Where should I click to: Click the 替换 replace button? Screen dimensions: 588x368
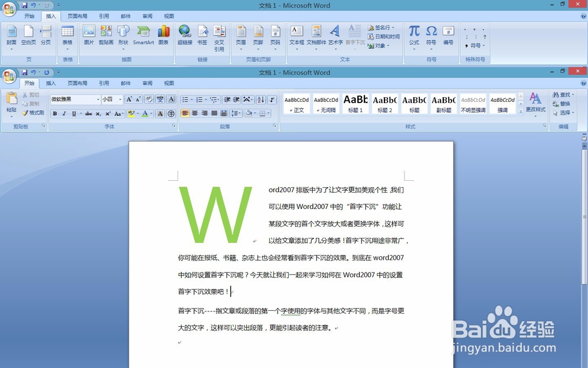562,104
